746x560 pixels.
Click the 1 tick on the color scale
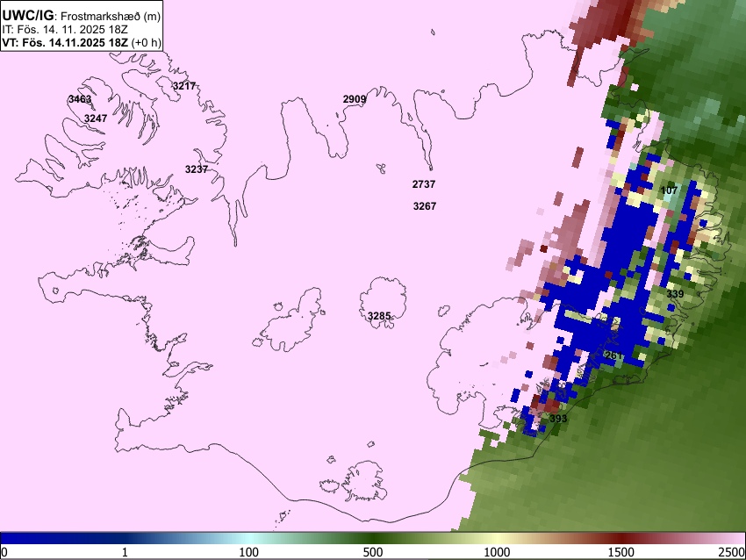pyautogui.click(x=125, y=552)
